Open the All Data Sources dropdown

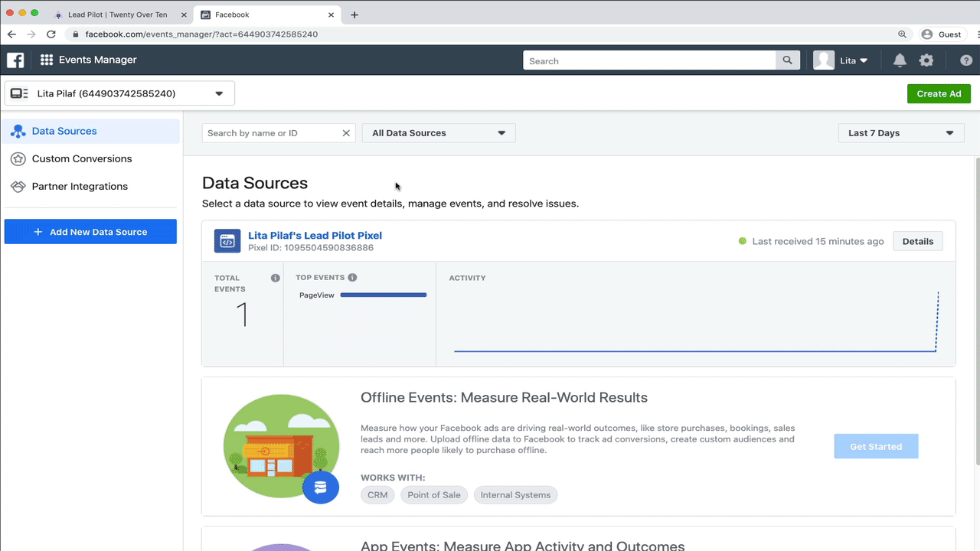(439, 133)
